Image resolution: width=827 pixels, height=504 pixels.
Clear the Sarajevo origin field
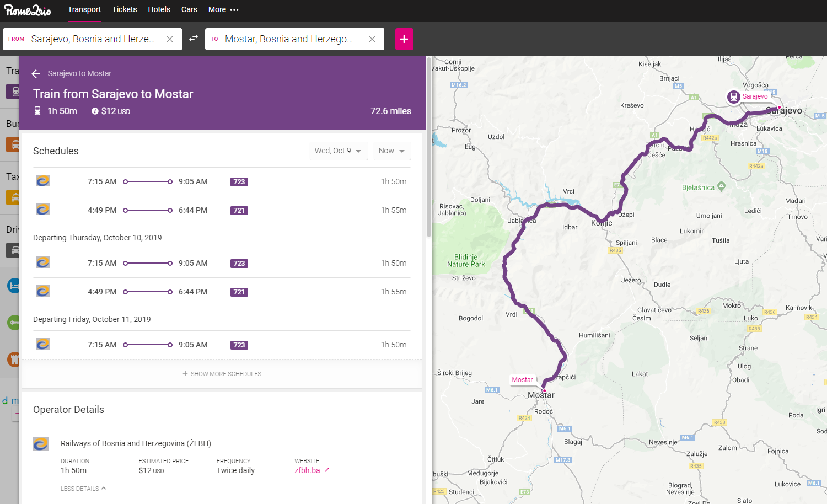[170, 39]
